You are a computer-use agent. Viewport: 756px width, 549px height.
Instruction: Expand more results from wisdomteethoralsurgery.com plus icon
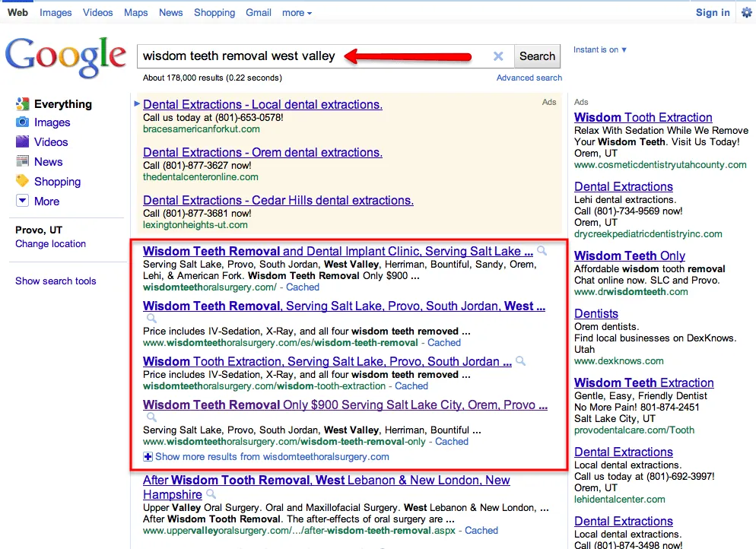148,456
